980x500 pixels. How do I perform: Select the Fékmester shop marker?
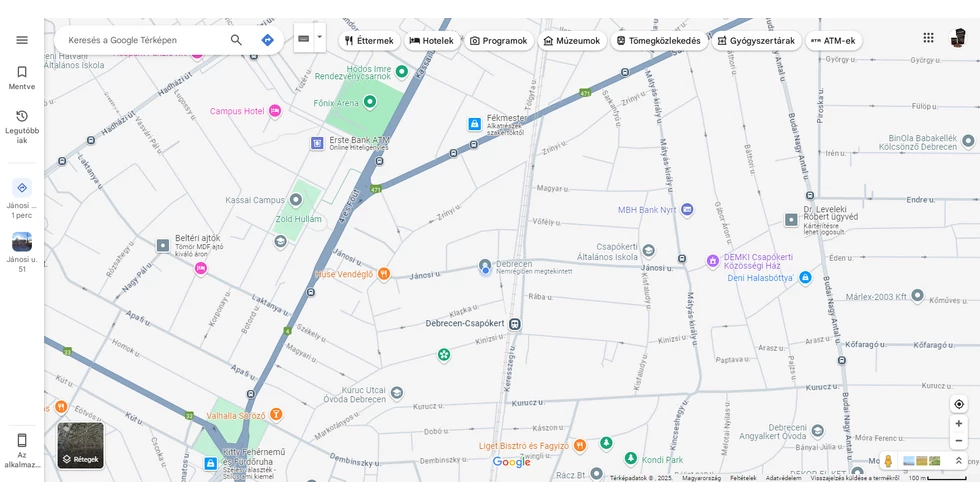tap(475, 124)
